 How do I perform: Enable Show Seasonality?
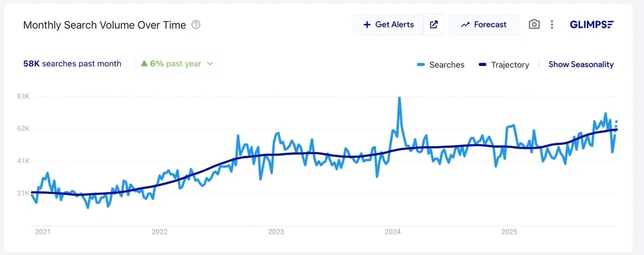click(581, 64)
